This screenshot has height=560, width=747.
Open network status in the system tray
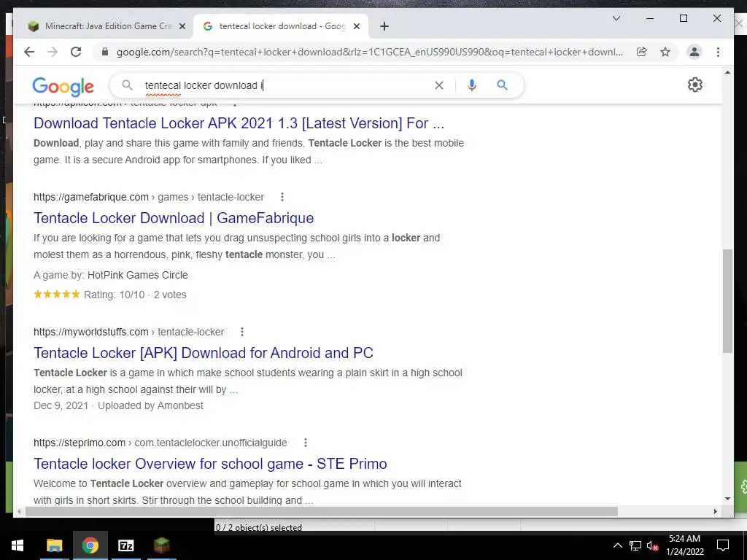coord(635,545)
